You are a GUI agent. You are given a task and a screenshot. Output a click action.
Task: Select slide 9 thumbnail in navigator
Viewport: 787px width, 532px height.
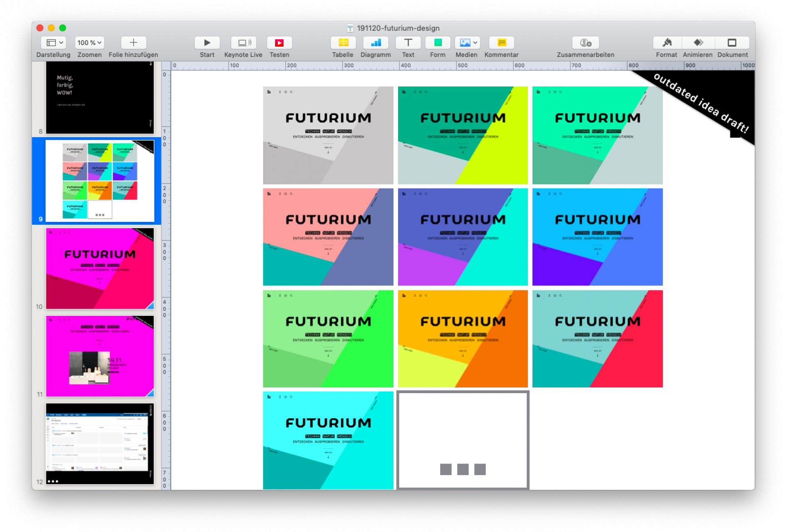tap(100, 181)
